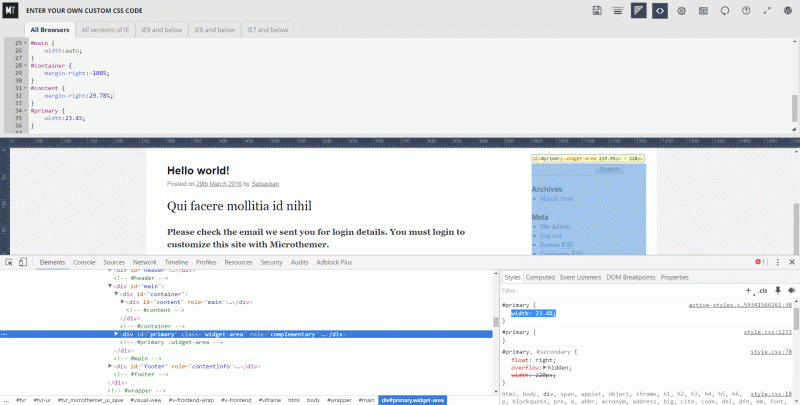This screenshot has width=800, height=405.
Task: Toggle the custom code editor icon
Action: tap(660, 11)
